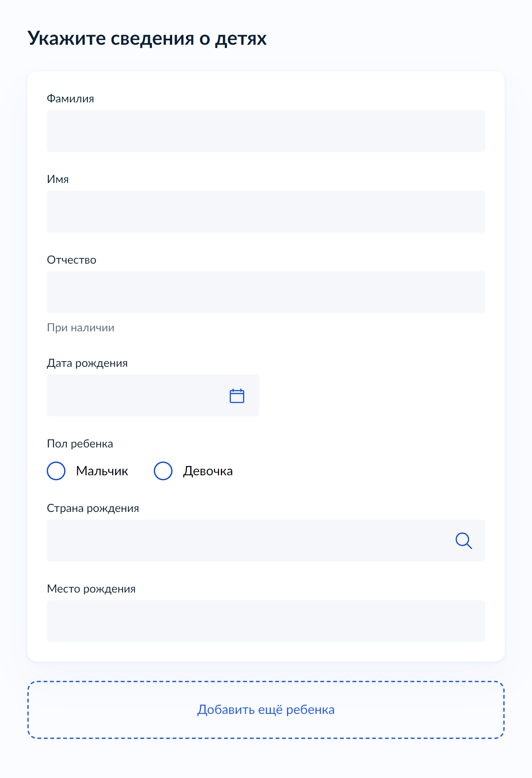Select the Девочка radio button
The width and height of the screenshot is (532, 778).
coord(163,471)
